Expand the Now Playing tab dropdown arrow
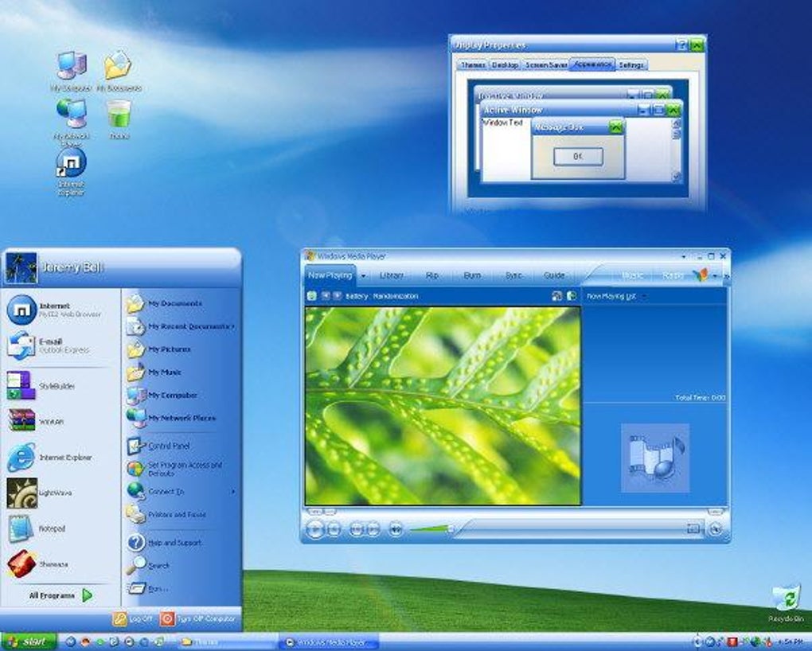The height and width of the screenshot is (651, 812). (363, 276)
